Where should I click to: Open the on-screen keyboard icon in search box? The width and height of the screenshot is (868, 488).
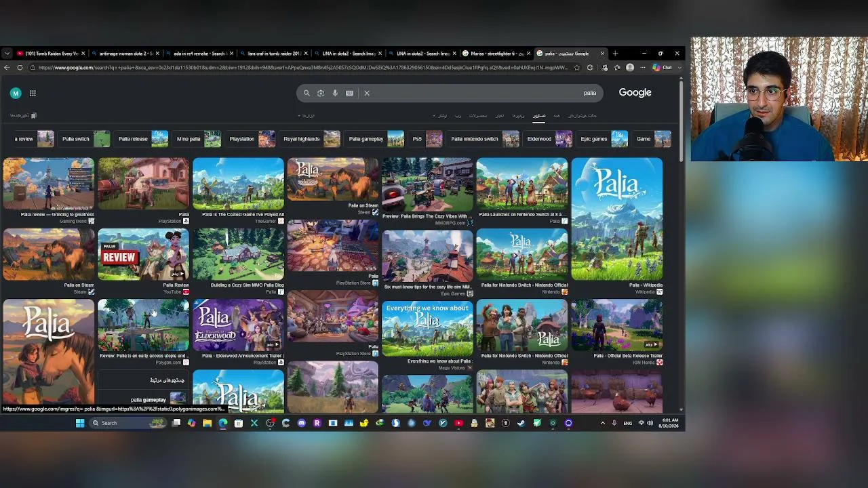click(x=349, y=93)
